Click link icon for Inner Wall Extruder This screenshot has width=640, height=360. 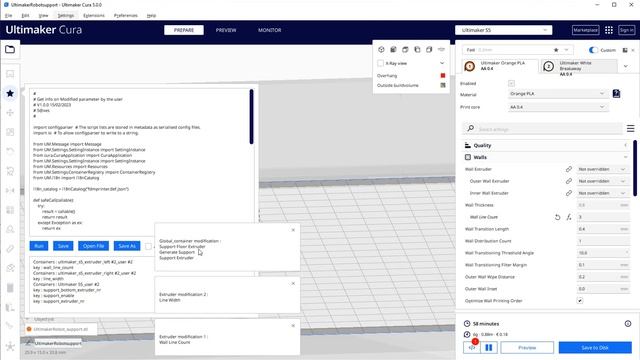569,193
